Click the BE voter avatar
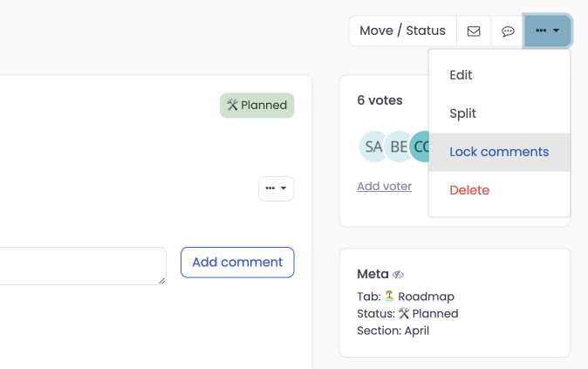The image size is (588, 369). pyautogui.click(x=398, y=147)
